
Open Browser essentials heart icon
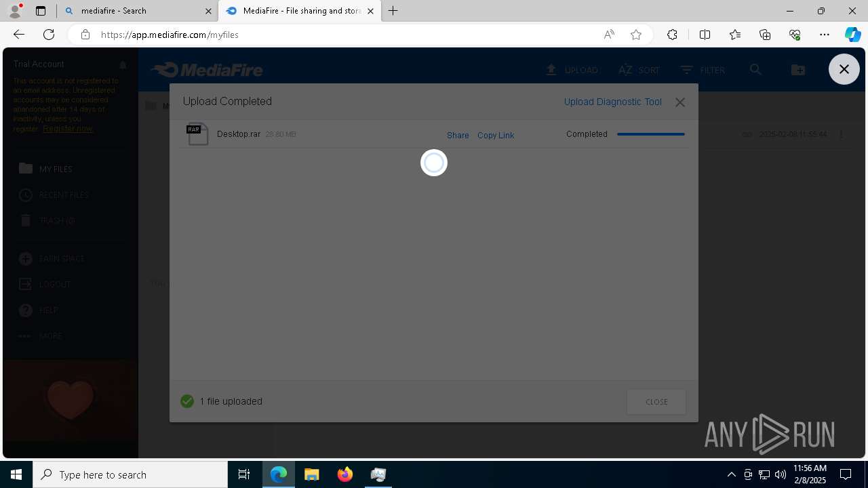point(795,35)
